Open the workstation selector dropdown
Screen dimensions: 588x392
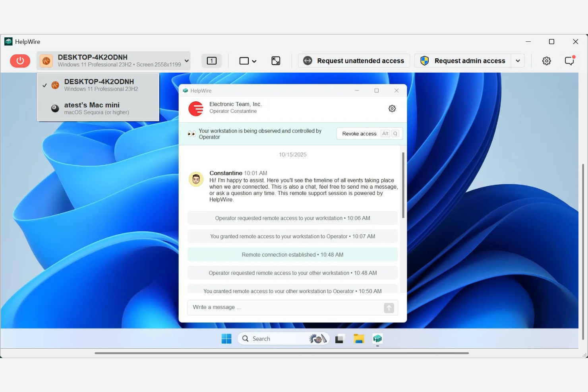click(113, 60)
